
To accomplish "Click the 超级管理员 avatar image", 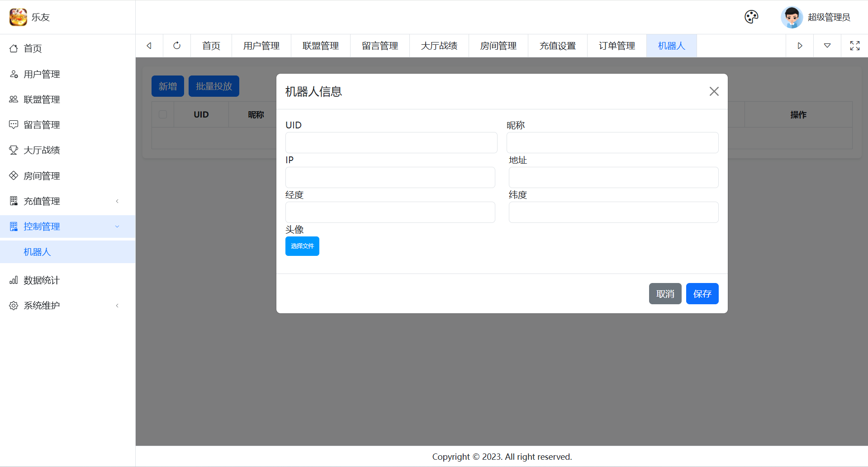I will pos(792,17).
